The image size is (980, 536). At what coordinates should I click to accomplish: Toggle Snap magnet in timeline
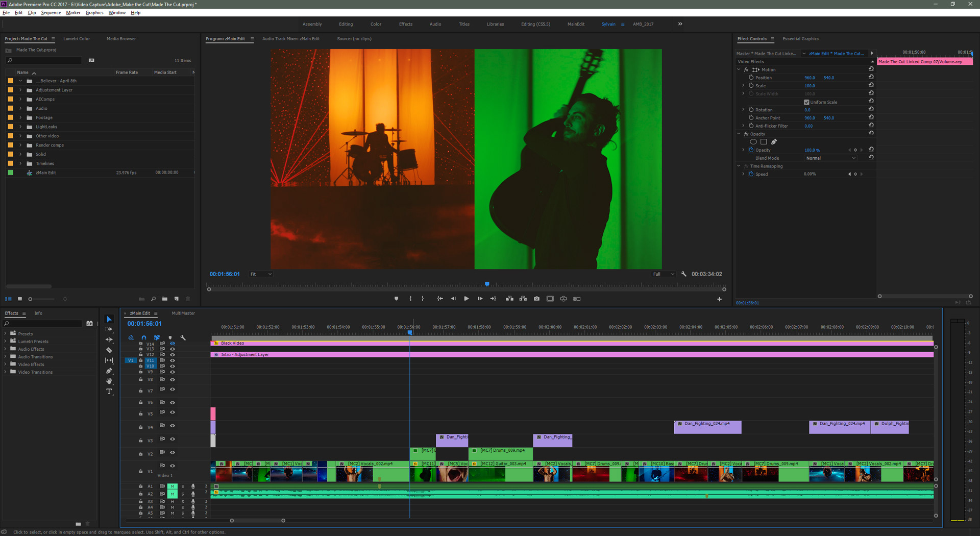[144, 338]
